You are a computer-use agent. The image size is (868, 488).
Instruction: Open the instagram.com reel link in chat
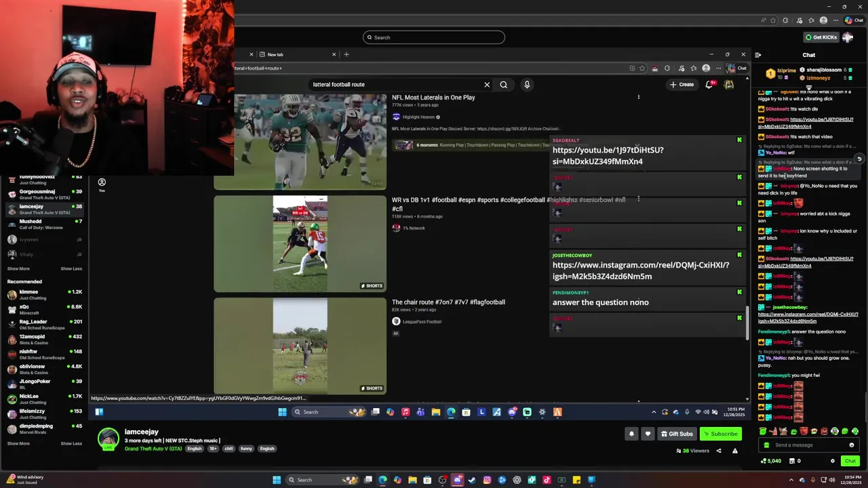(808, 317)
